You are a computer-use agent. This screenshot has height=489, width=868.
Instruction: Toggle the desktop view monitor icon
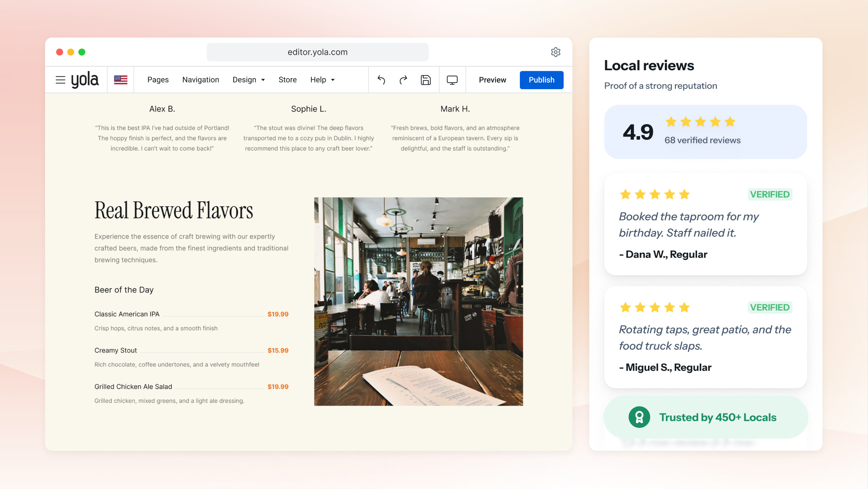tap(452, 80)
